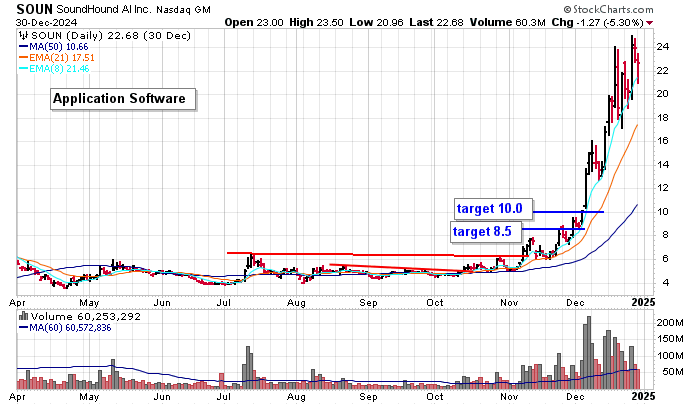
Task: Click the 24 price axis label
Action: pyautogui.click(x=662, y=47)
